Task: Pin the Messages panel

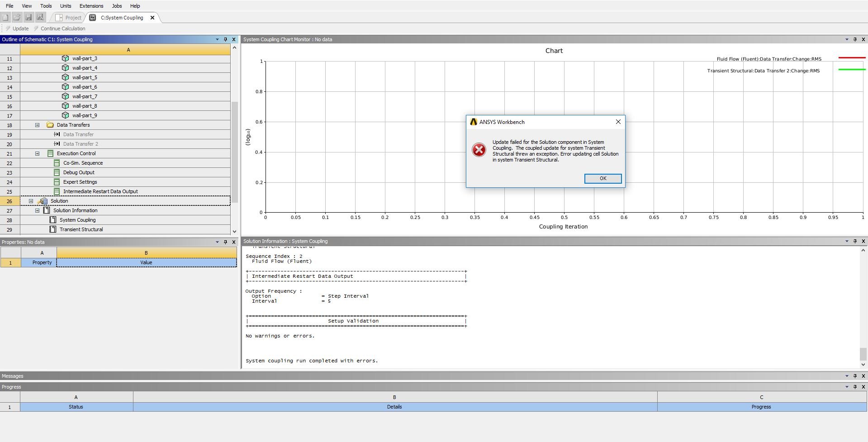Action: 855,376
